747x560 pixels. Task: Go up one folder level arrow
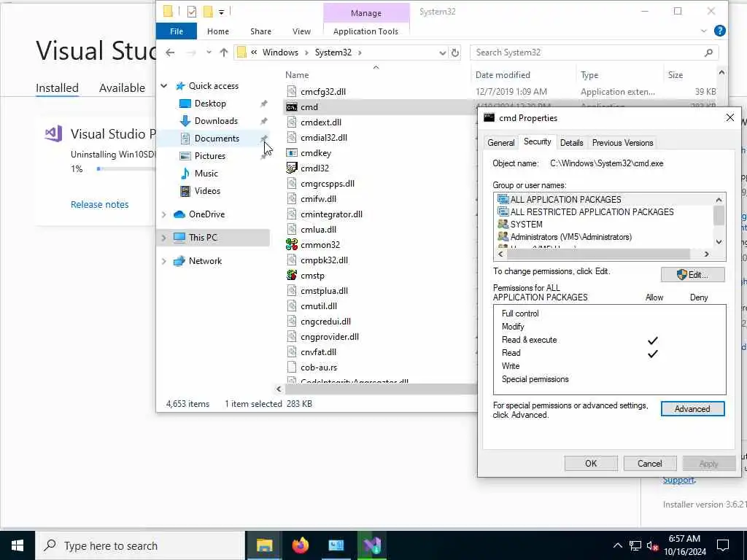click(x=223, y=52)
